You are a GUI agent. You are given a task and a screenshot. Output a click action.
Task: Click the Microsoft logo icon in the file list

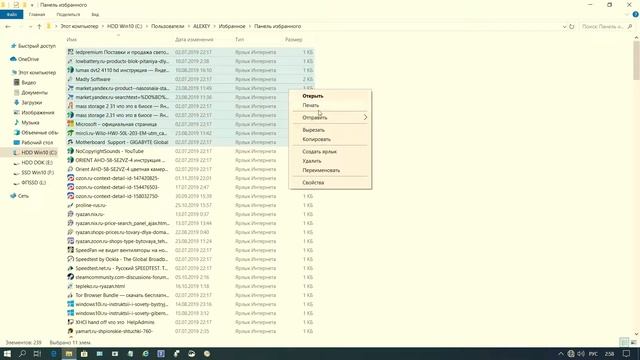(x=70, y=124)
